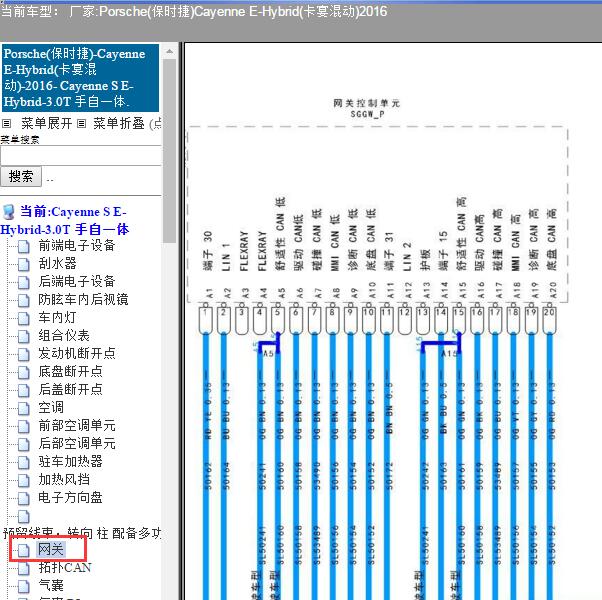Select 底盘断开点 tree item
Viewport: 602px width, 600px height.
click(70, 371)
